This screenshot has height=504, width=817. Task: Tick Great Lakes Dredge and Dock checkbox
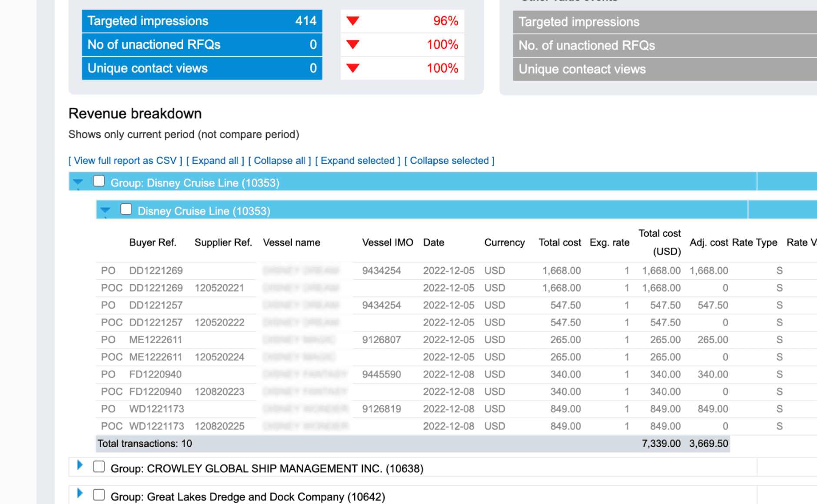(99, 494)
